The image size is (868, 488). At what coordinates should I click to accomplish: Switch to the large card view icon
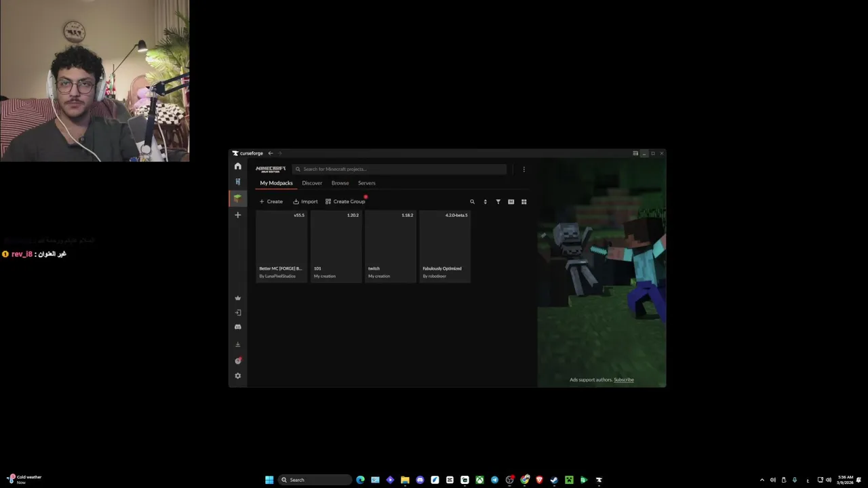click(x=511, y=201)
